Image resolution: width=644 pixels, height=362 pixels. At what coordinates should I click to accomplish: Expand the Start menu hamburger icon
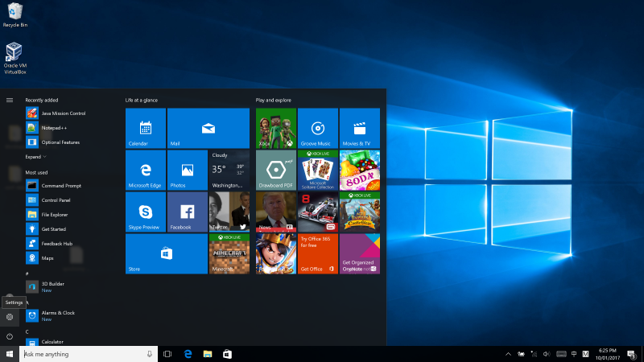tap(10, 100)
